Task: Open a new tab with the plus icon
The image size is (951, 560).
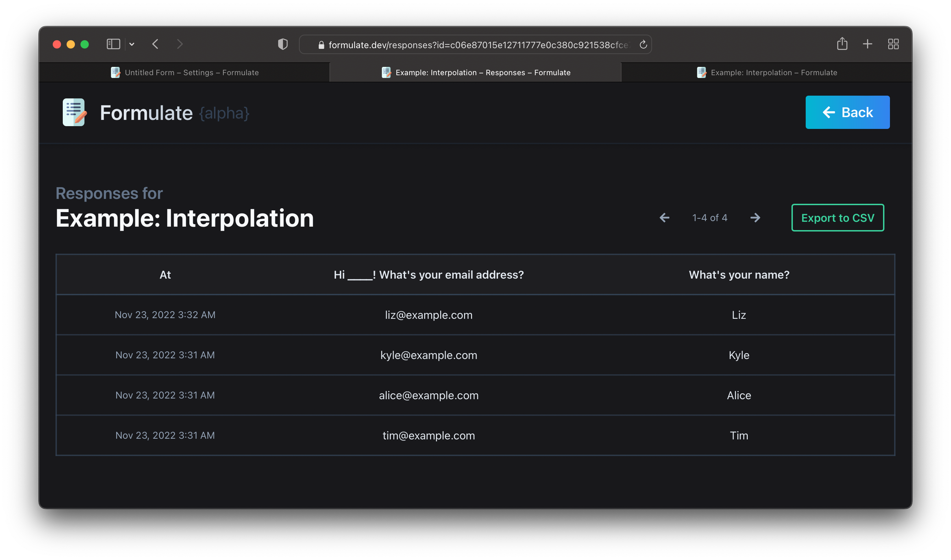Action: point(867,44)
